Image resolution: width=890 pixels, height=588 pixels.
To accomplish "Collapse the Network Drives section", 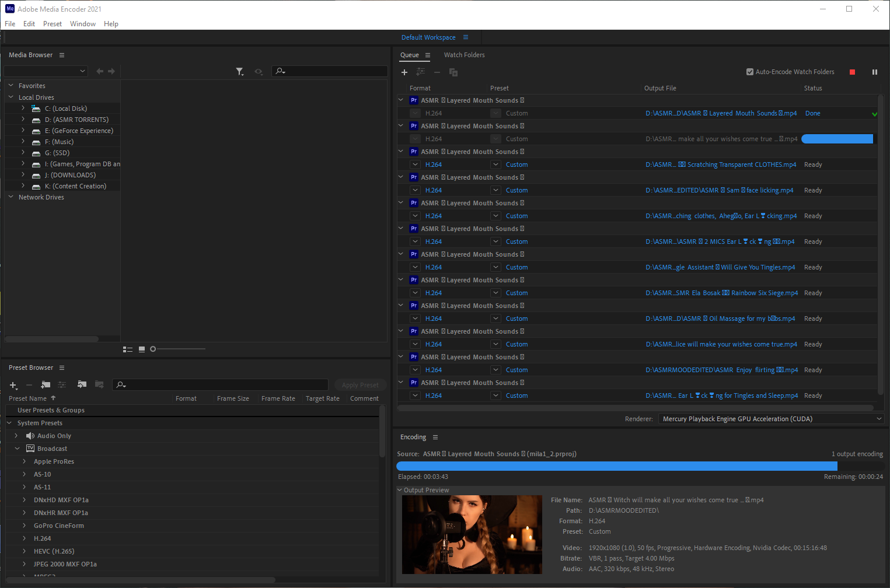I will (11, 197).
